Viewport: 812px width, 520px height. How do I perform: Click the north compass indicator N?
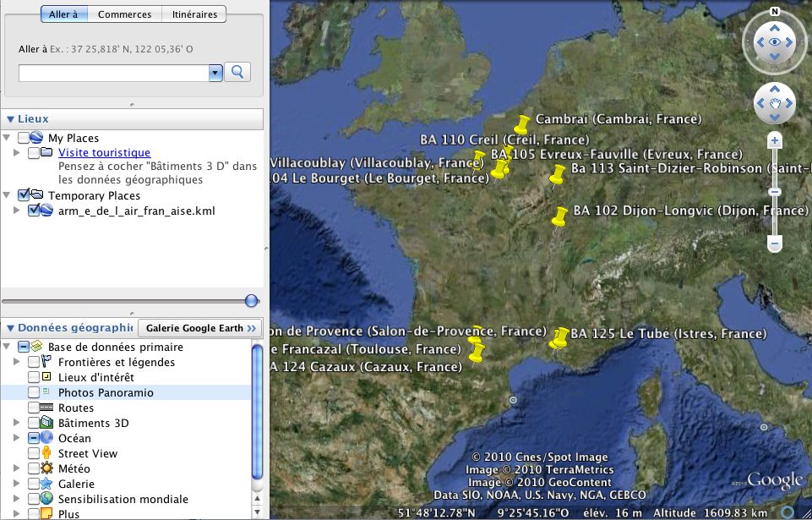point(774,12)
